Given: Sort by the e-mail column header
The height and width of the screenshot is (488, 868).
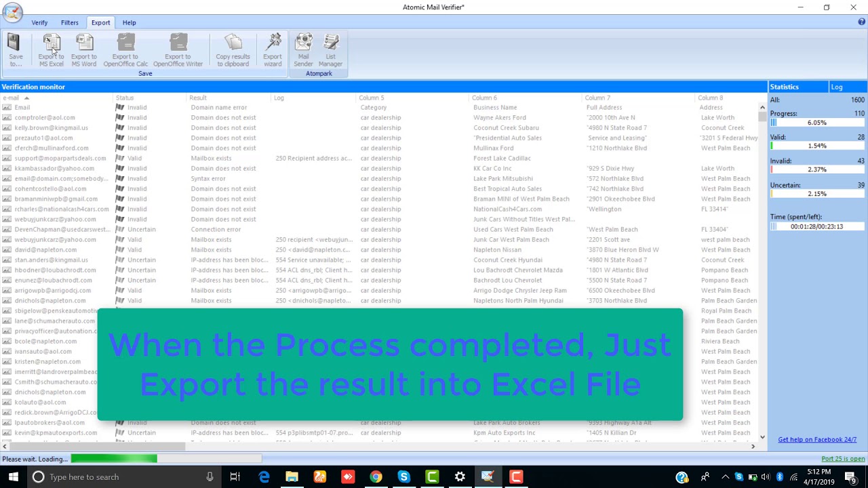Looking at the screenshot, I should [x=56, y=98].
